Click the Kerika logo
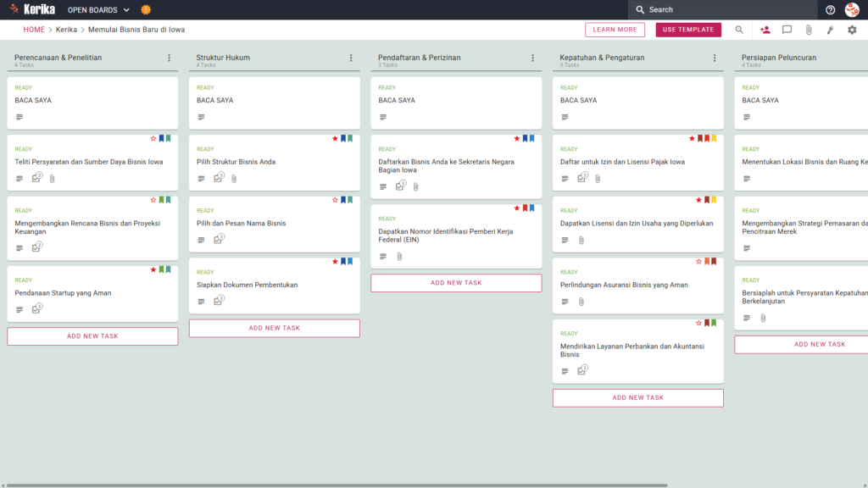The width and height of the screenshot is (868, 488). (33, 9)
